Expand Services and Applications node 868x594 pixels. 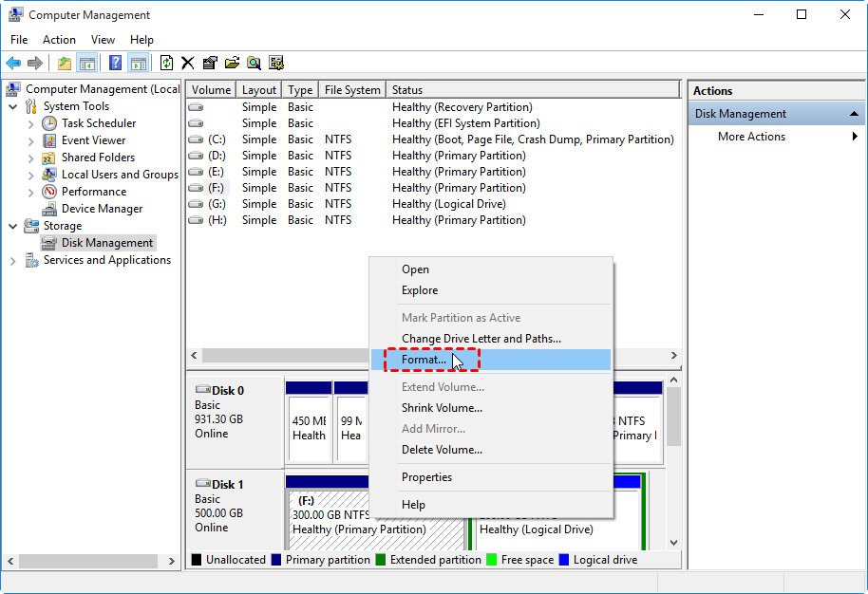[x=12, y=261]
